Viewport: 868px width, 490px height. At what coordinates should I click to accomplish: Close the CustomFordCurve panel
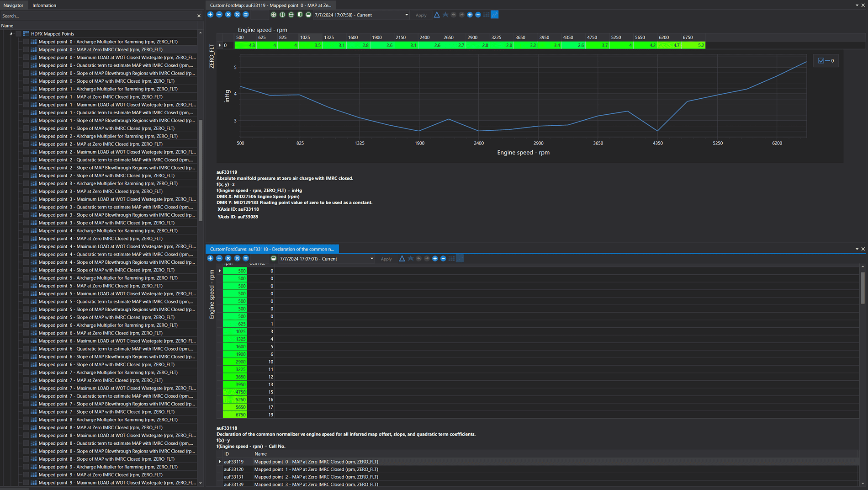[863, 249]
